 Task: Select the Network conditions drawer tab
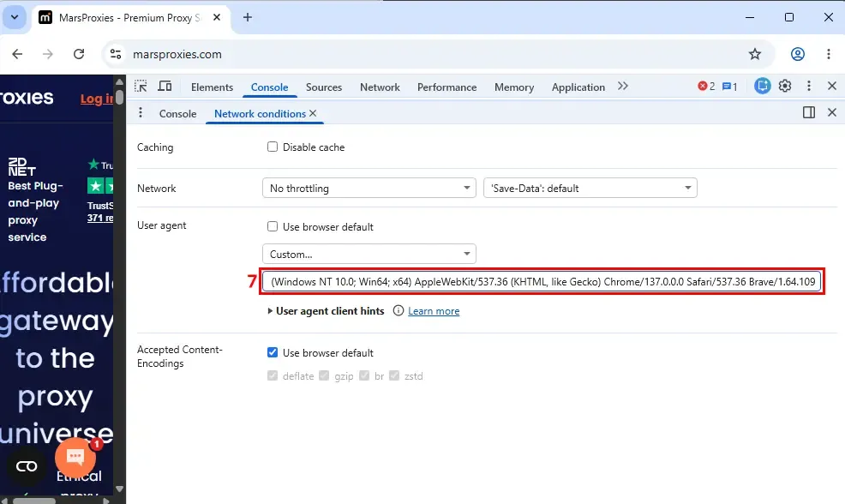click(x=260, y=113)
